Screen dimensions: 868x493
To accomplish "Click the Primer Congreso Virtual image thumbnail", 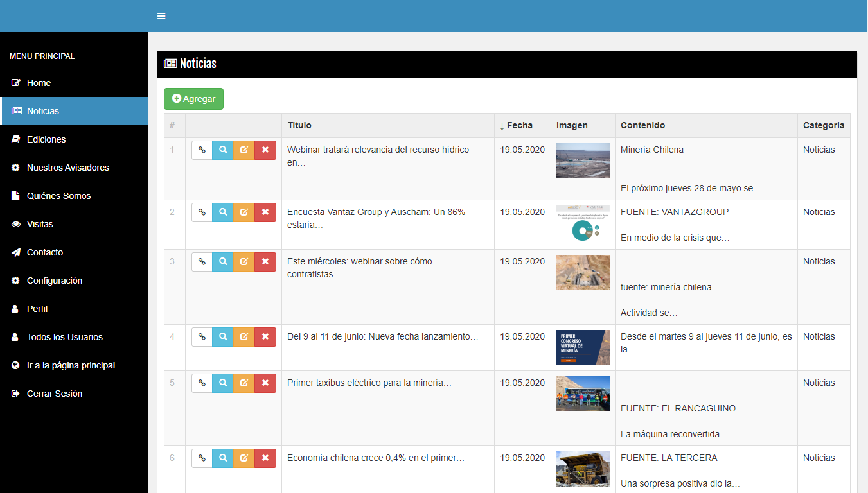I will (583, 347).
